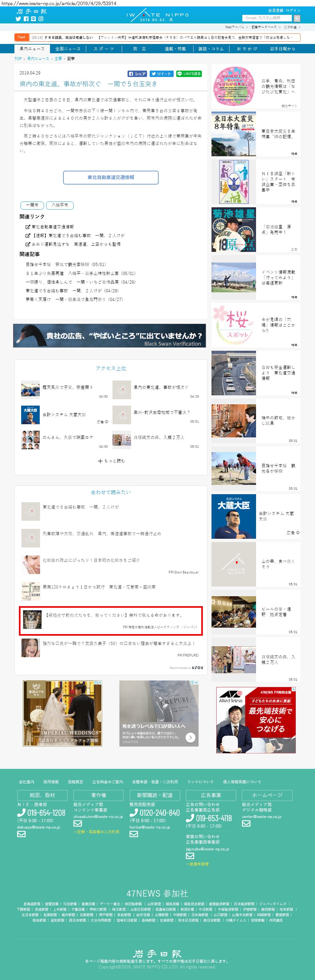Open the Instagram icon in the header
Image resolution: width=315 pixels, height=980 pixels.
tap(41, 19)
